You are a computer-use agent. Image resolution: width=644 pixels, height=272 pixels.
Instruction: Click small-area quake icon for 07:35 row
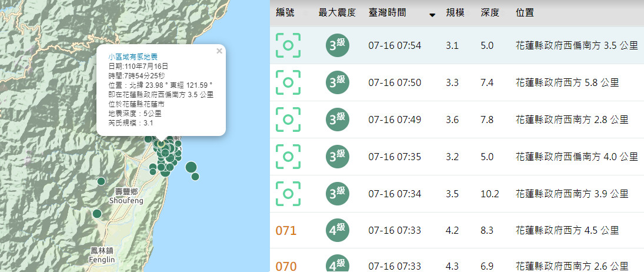pos(288,157)
